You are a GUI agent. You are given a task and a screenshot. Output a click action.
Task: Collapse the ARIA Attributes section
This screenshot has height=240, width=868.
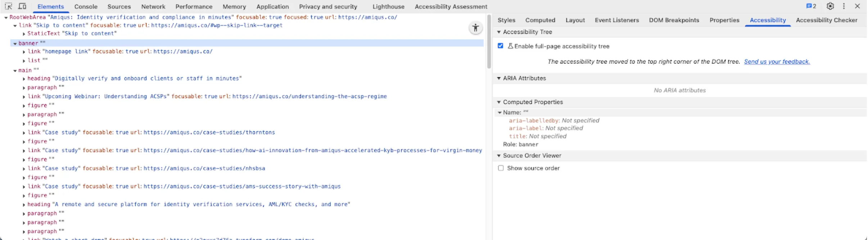[499, 78]
